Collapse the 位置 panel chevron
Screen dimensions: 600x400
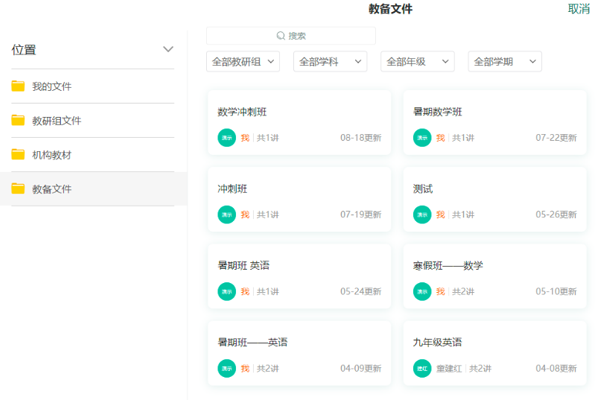click(168, 49)
